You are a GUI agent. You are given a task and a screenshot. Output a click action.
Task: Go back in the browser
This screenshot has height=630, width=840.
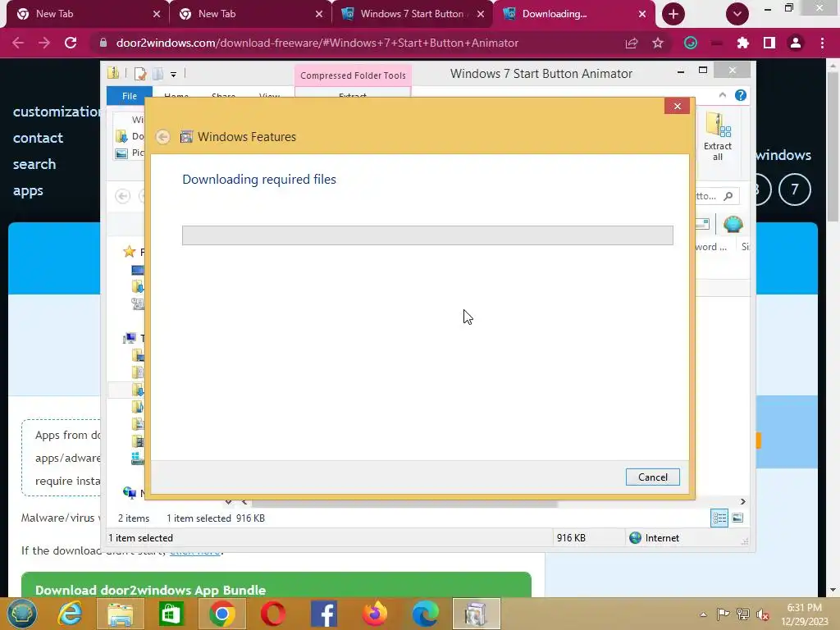(18, 43)
